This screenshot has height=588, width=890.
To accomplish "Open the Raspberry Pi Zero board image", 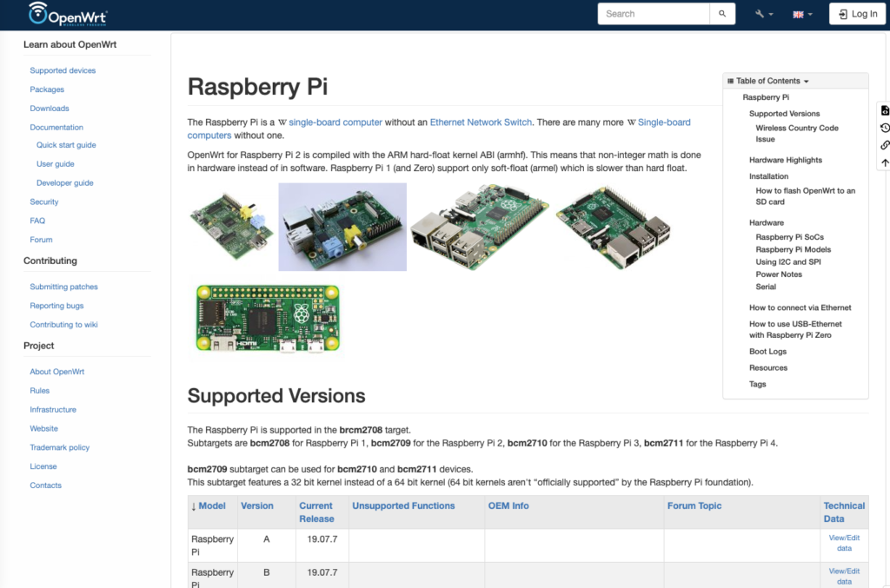I will coord(266,318).
